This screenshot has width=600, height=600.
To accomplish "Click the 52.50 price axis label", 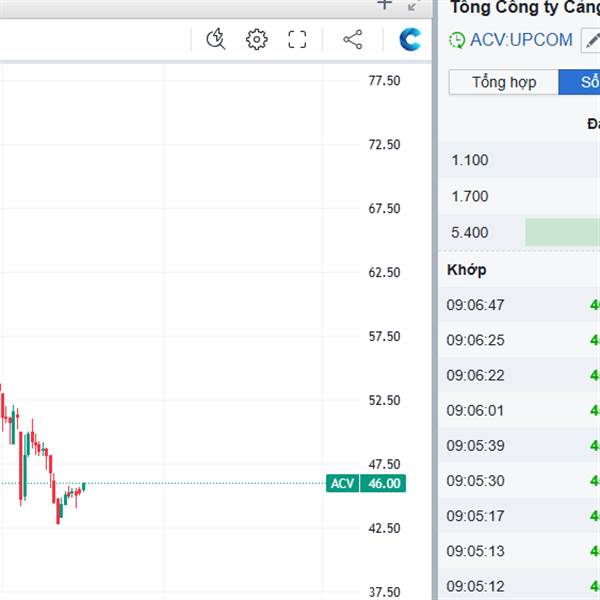I will [384, 400].
